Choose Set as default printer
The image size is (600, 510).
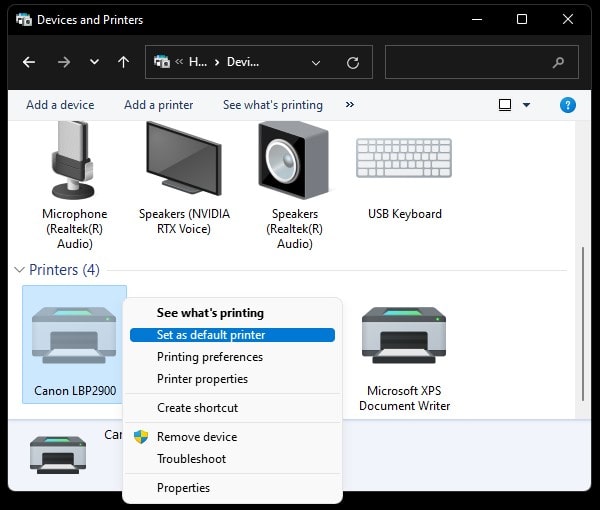pos(233,335)
